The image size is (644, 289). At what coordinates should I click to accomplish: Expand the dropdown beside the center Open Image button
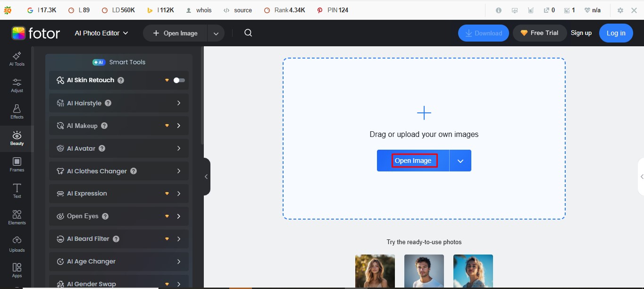pyautogui.click(x=460, y=161)
